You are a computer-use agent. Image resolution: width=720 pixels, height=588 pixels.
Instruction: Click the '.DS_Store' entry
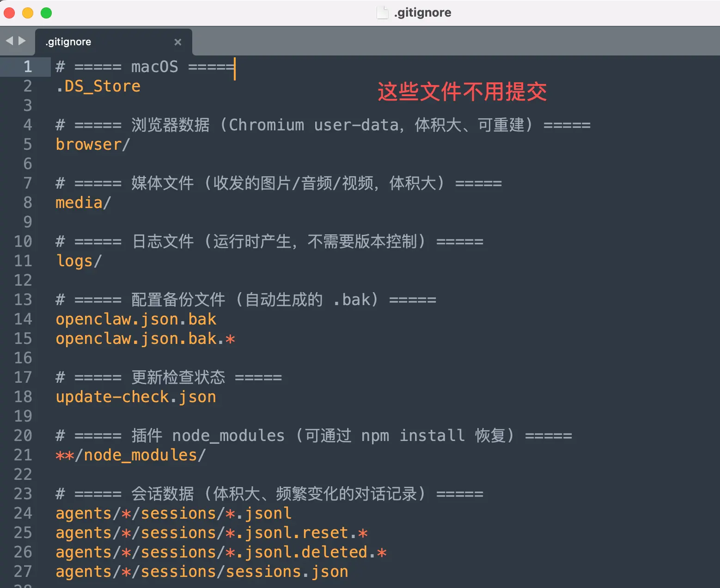98,86
